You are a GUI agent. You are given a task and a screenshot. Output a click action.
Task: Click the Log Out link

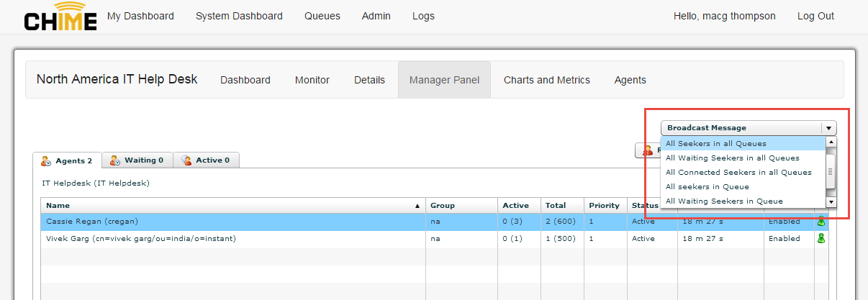tap(815, 16)
